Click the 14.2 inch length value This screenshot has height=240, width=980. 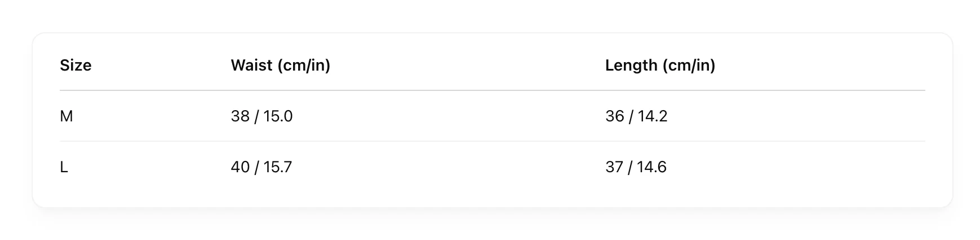(653, 116)
